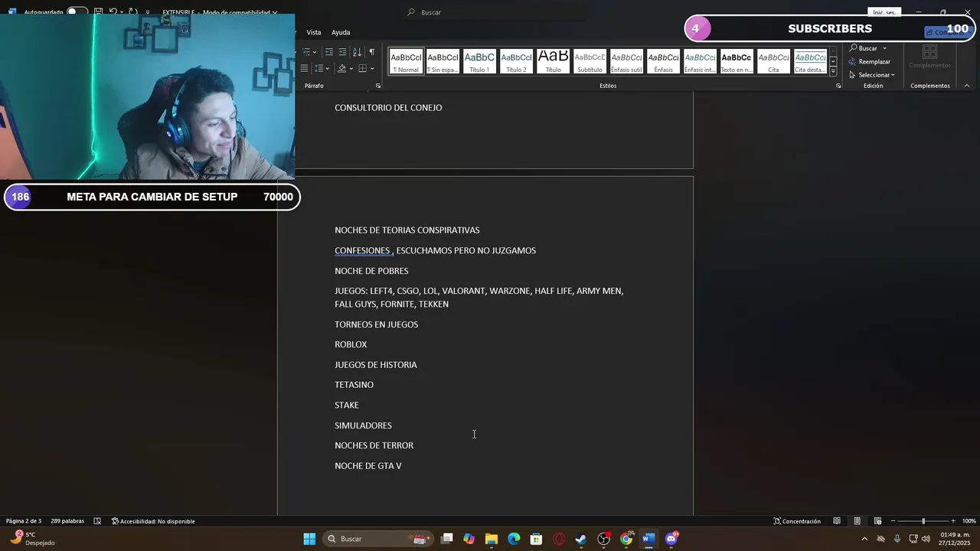This screenshot has width=980, height=551.
Task: Open Windows Start menu
Action: (309, 539)
